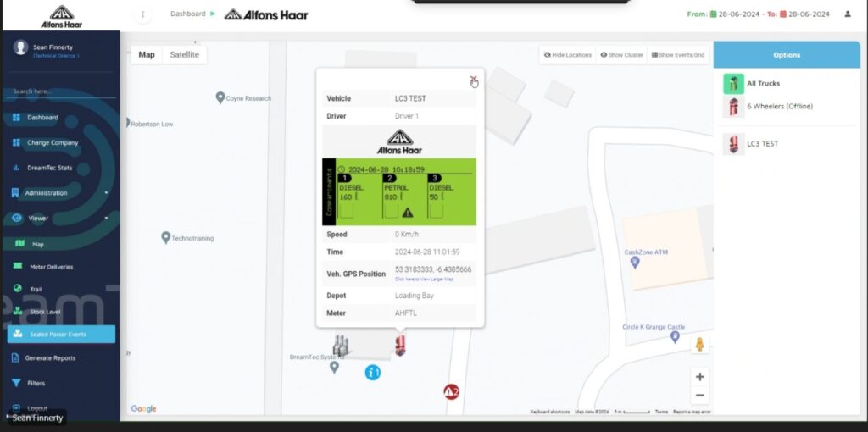This screenshot has height=432, width=868.
Task: Click the Google logo on the map
Action: coord(143,409)
